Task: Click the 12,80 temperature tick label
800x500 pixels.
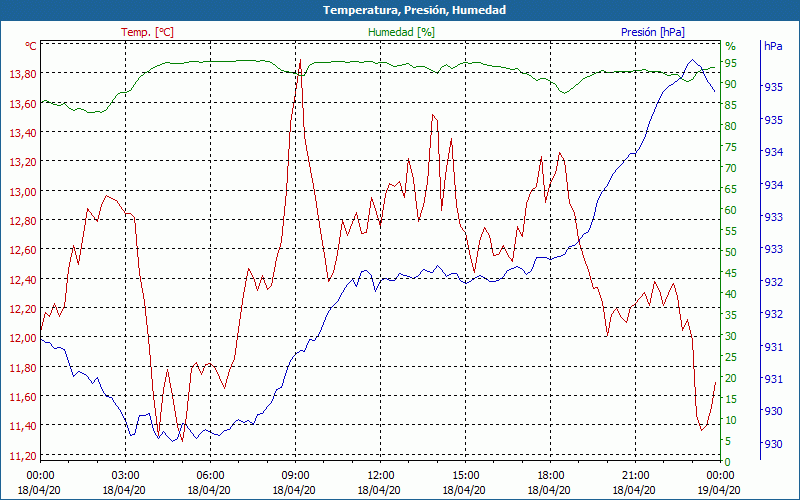Action: click(x=23, y=221)
